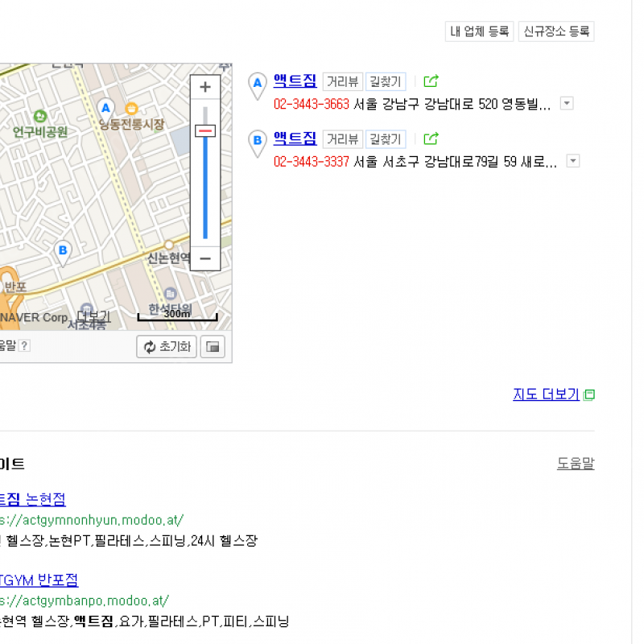Image resolution: width=644 pixels, height=644 pixels.
Task: Click phone number 02-3443-3663
Action: [x=312, y=104]
